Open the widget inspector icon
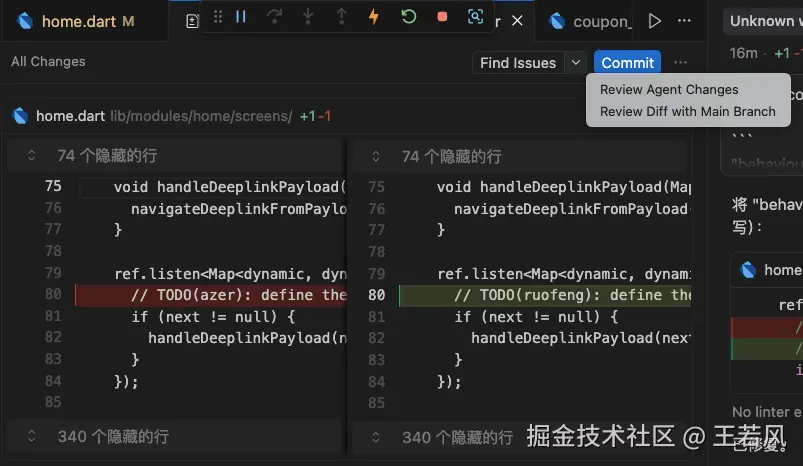Viewport: 803px width, 466px height. point(475,17)
